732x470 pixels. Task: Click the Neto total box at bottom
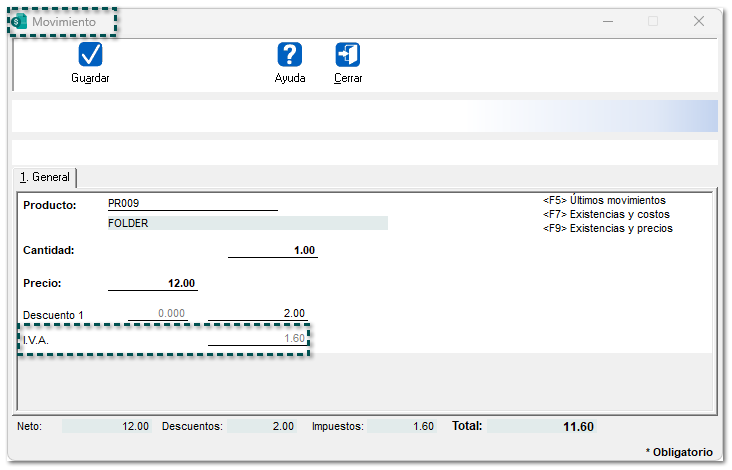tap(107, 426)
